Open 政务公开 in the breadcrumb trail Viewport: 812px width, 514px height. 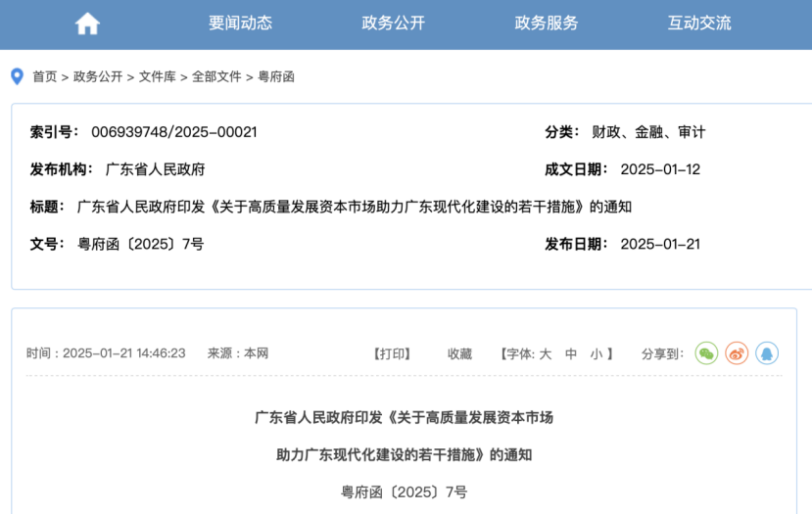pos(98,76)
